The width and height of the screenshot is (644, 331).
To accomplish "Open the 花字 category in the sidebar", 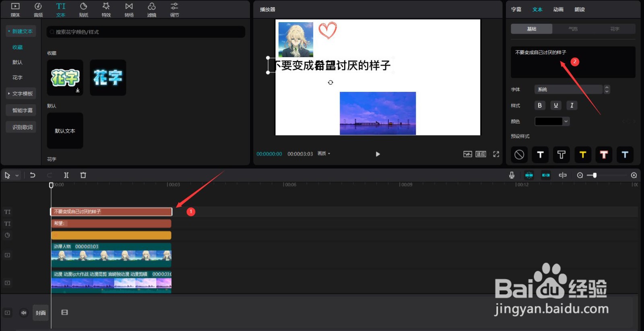I will click(x=17, y=78).
